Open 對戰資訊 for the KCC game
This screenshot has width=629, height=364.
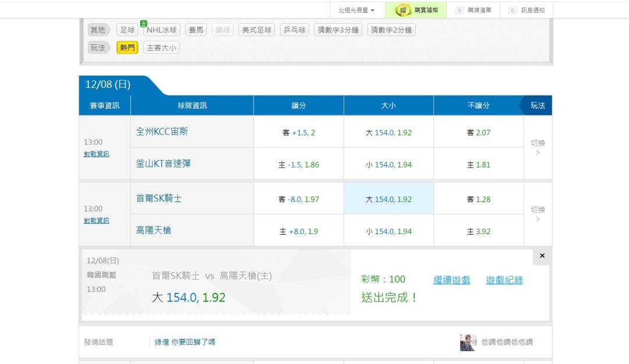pos(96,154)
